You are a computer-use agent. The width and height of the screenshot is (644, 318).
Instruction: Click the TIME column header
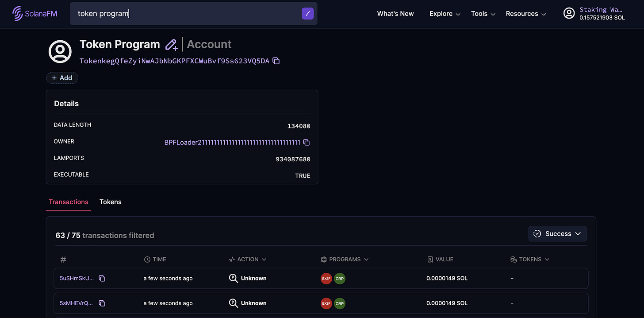click(155, 260)
